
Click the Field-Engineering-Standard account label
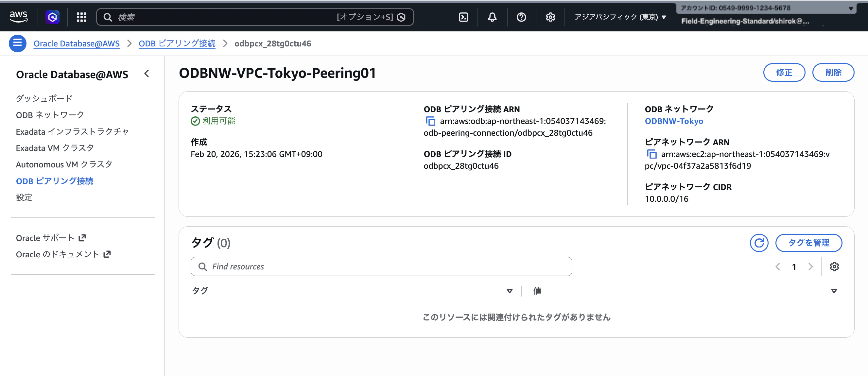(745, 21)
